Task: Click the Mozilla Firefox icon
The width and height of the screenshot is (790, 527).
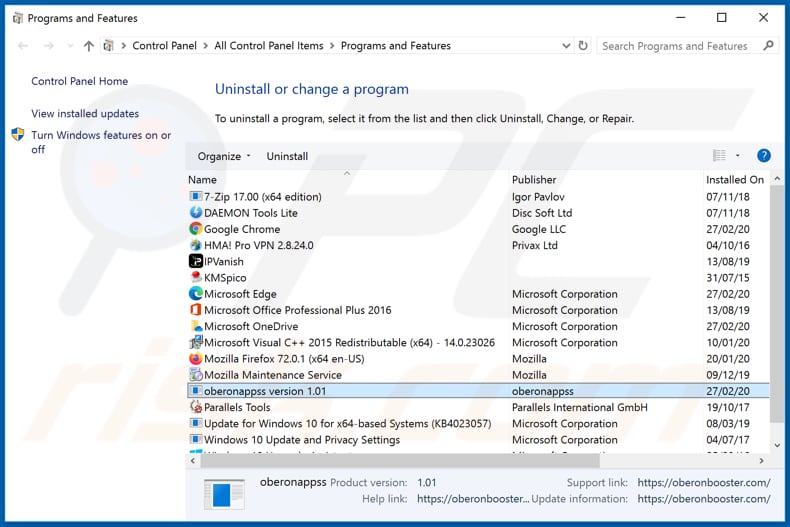Action: (x=195, y=358)
